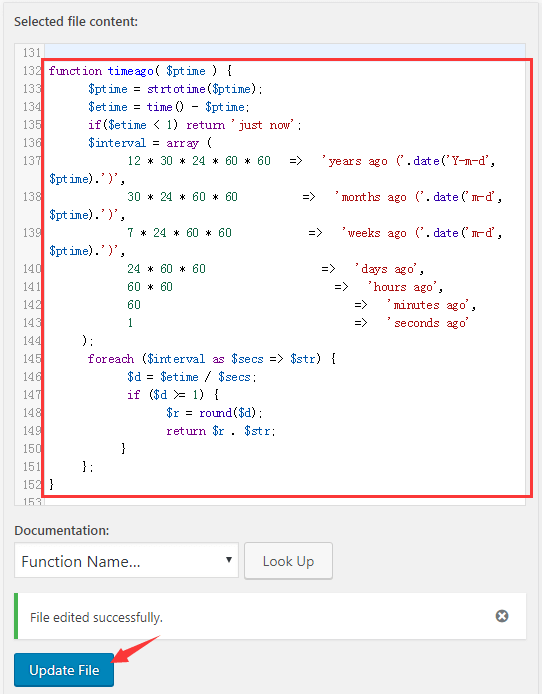The width and height of the screenshot is (542, 694).
Task: Dismiss the File edited successfully notice
Action: (501, 616)
